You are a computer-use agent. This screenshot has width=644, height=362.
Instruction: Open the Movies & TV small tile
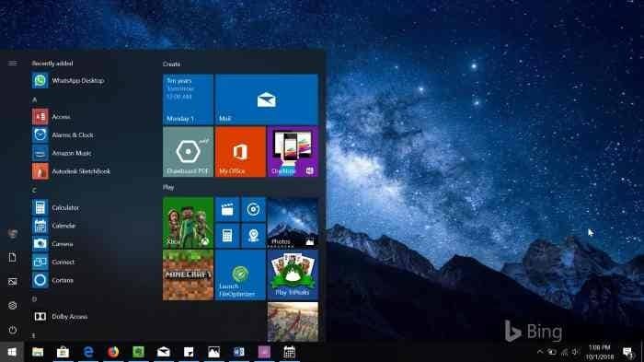[227, 210]
